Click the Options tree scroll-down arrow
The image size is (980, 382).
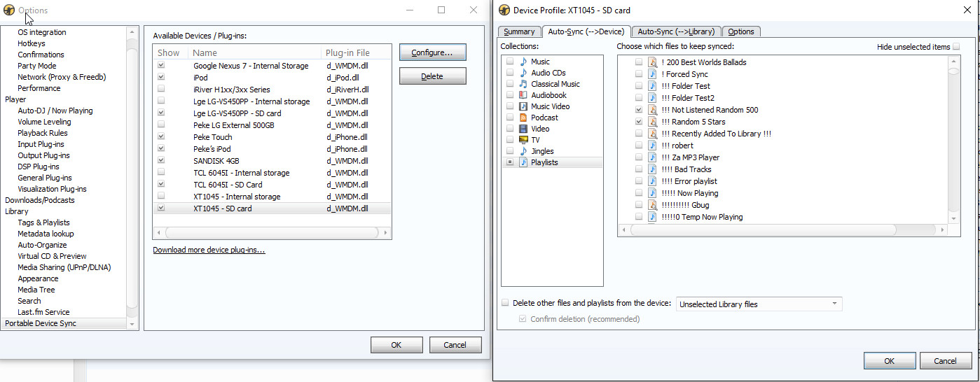pos(132,324)
